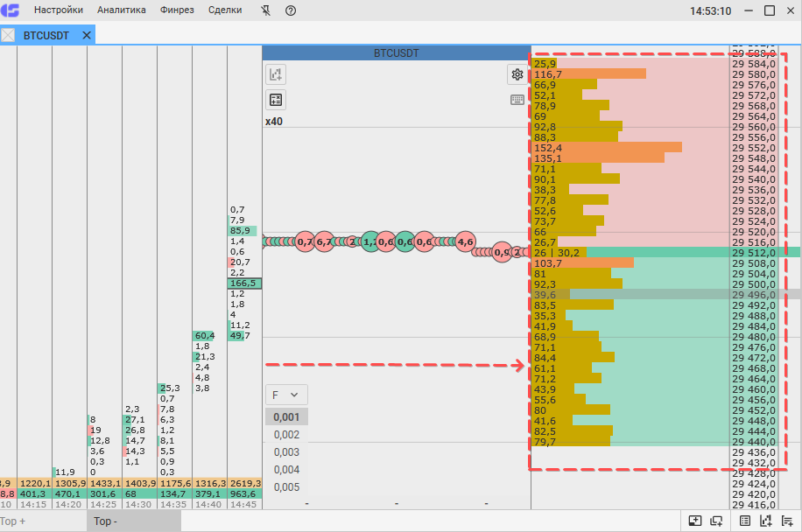Toggle the pin icon in the top bar

tap(266, 10)
